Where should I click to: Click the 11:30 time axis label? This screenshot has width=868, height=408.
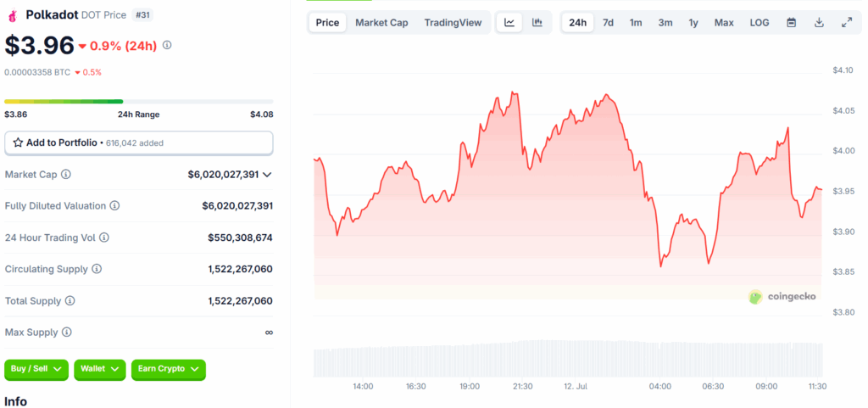[816, 387]
